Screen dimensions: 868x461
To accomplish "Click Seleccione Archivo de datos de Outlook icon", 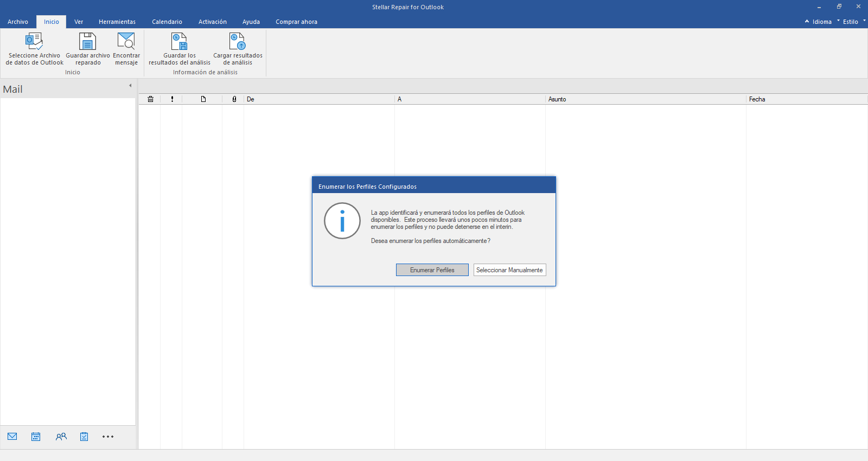I will 34,41.
